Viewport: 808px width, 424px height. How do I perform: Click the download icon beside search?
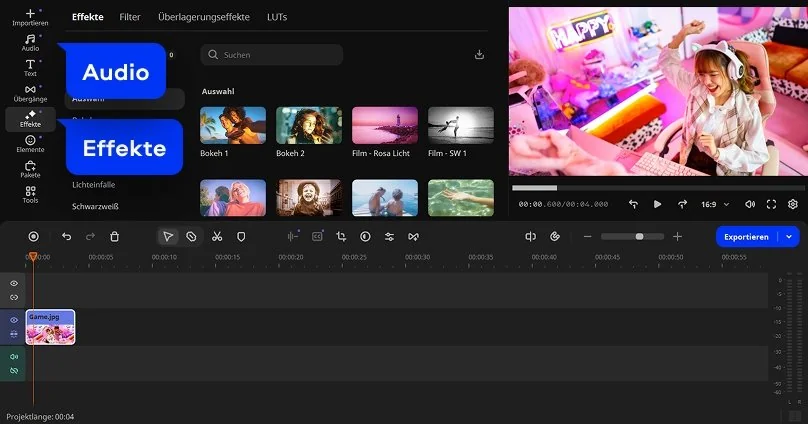[479, 55]
